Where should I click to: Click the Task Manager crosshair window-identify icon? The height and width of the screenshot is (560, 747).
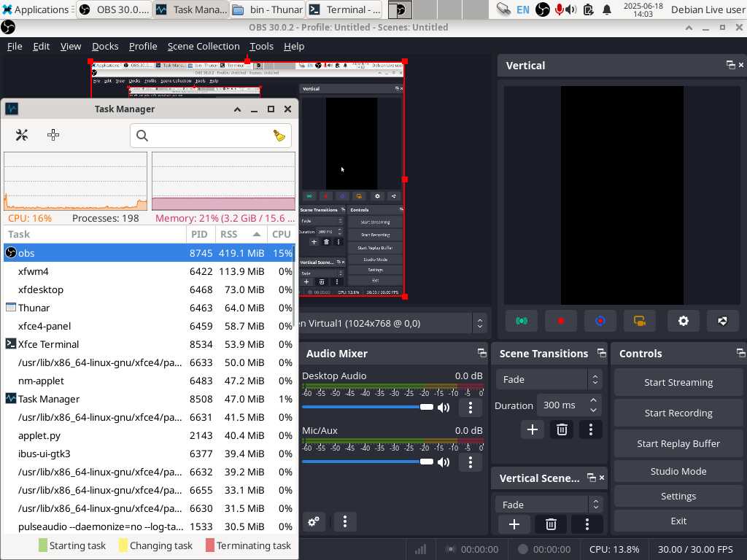point(53,135)
